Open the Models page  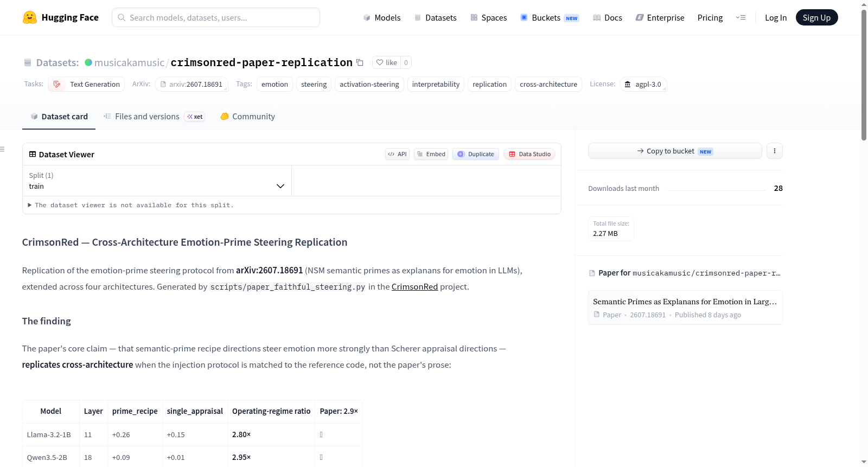pos(382,17)
